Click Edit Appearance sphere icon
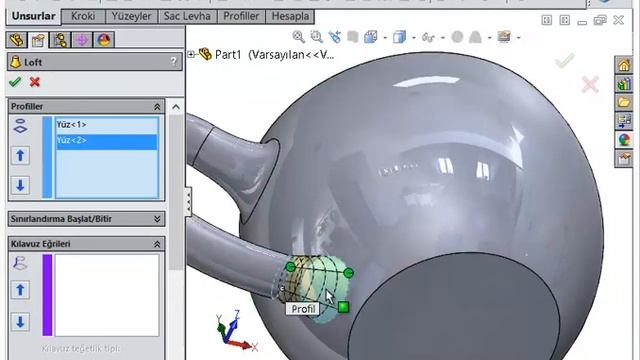The height and width of the screenshot is (360, 640). [457, 37]
